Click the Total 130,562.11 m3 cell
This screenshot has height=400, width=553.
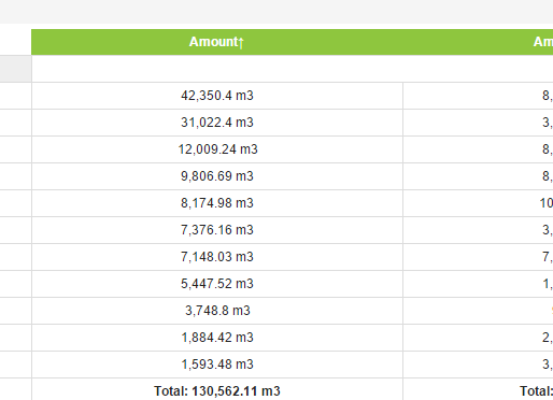tap(217, 390)
